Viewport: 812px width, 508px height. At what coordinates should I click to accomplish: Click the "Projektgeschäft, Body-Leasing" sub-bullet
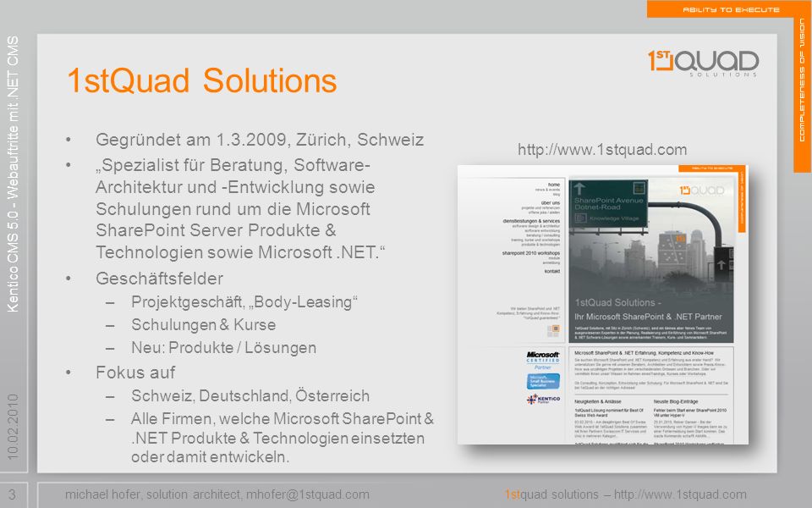244,301
